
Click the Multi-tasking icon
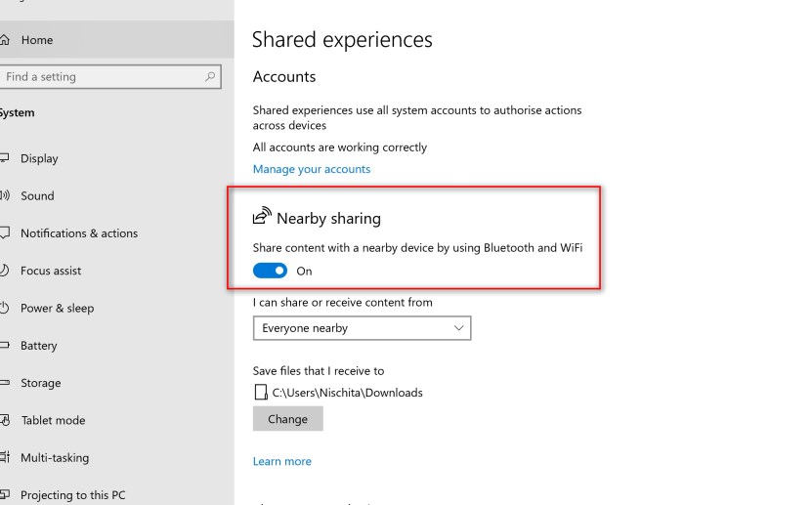coord(5,457)
